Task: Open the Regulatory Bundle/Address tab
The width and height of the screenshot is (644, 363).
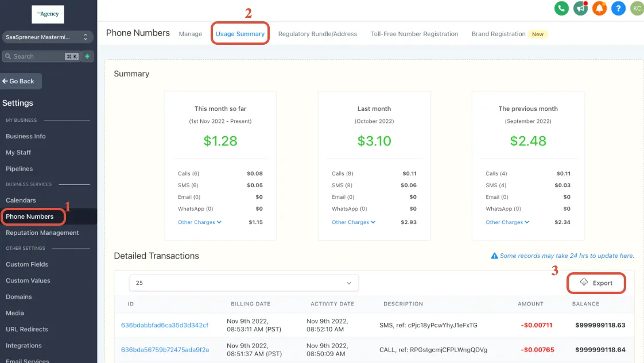Action: tap(317, 34)
